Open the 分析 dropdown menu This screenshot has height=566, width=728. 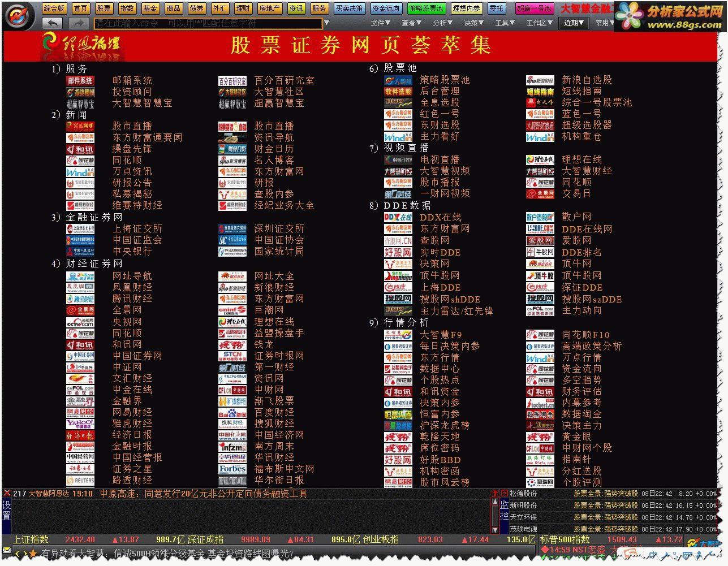tap(443, 23)
